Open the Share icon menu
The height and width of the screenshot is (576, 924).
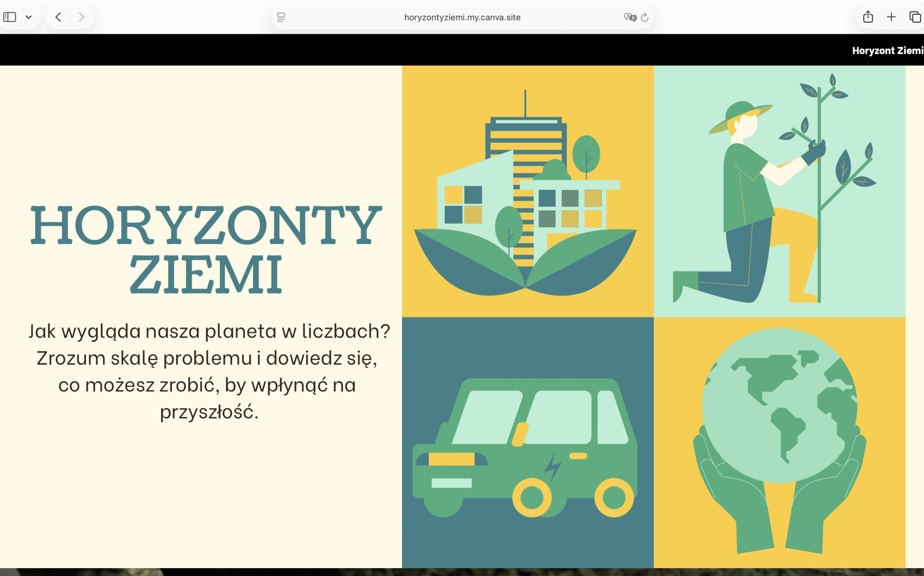(x=868, y=17)
